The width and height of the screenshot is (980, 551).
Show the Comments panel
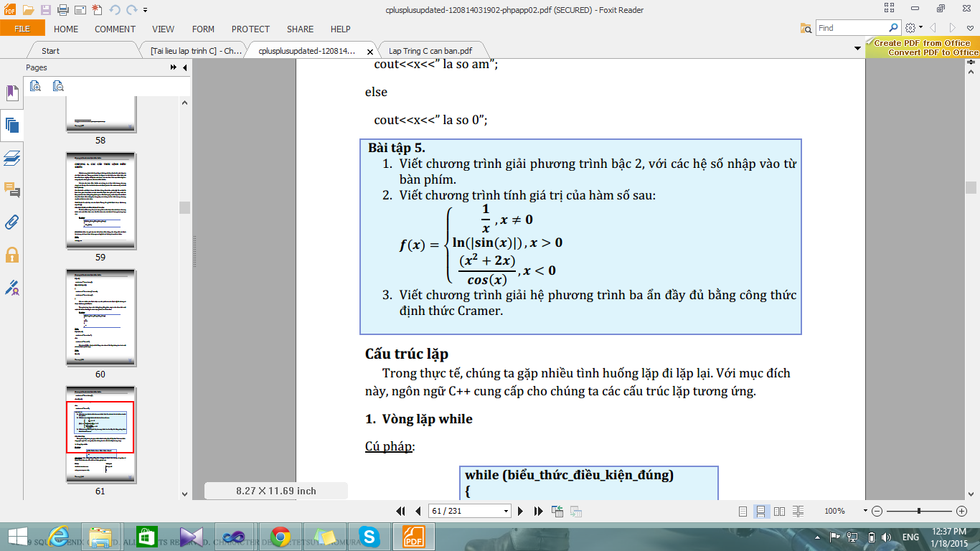click(11, 190)
